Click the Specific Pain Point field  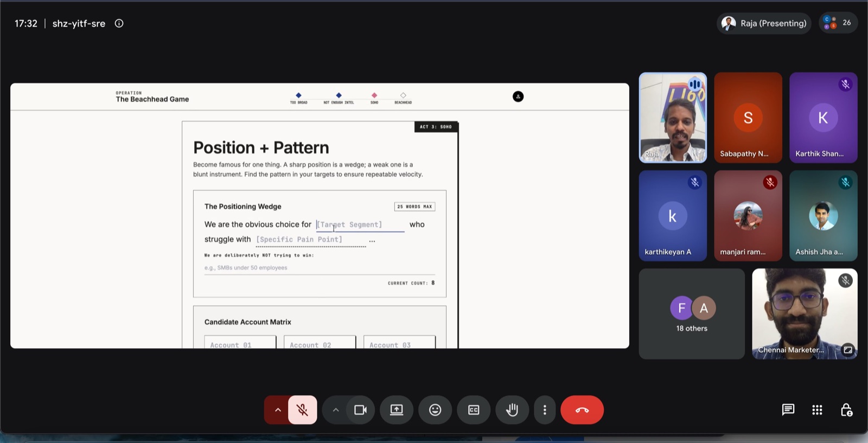(311, 240)
